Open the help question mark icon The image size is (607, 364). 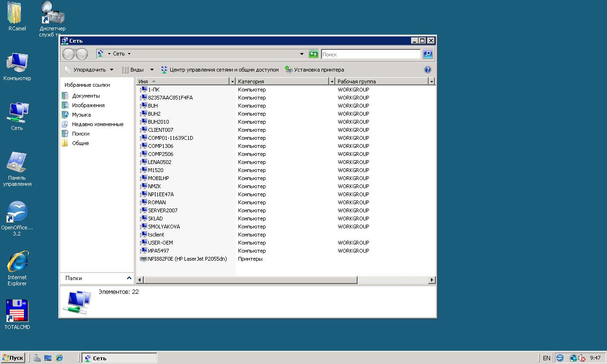click(427, 70)
